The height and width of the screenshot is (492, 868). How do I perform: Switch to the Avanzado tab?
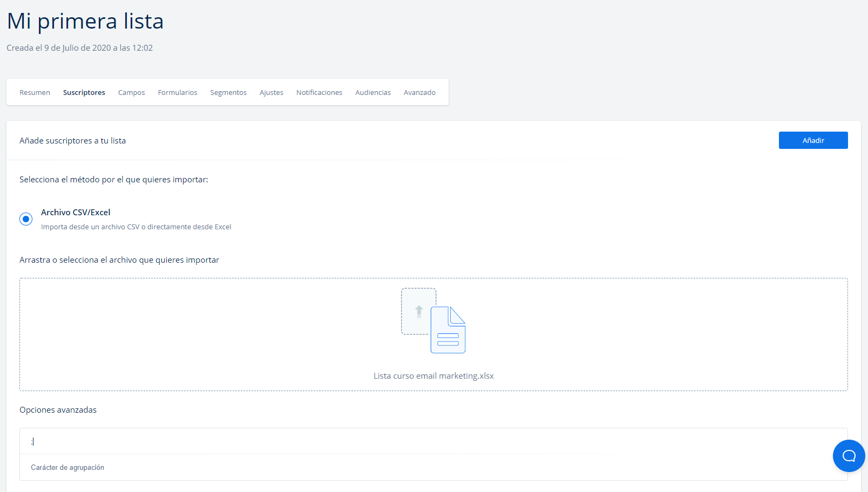click(x=419, y=92)
